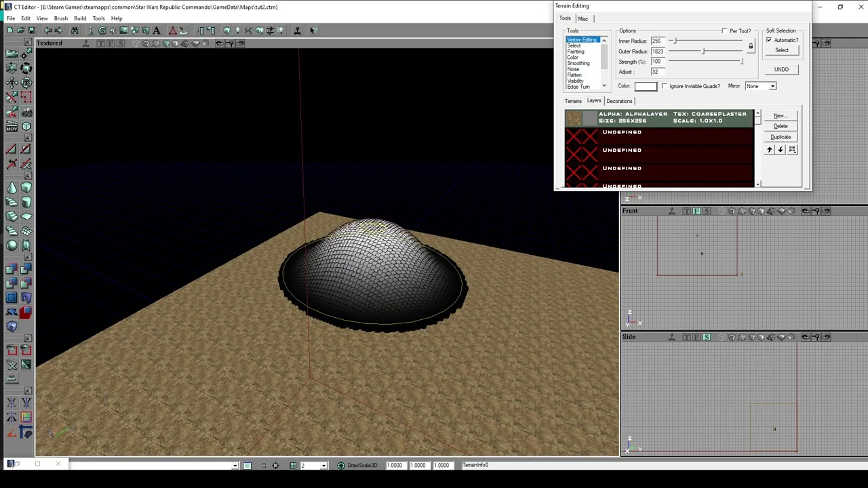Select Smoothing in the tools list
The height and width of the screenshot is (488, 868).
[x=578, y=63]
